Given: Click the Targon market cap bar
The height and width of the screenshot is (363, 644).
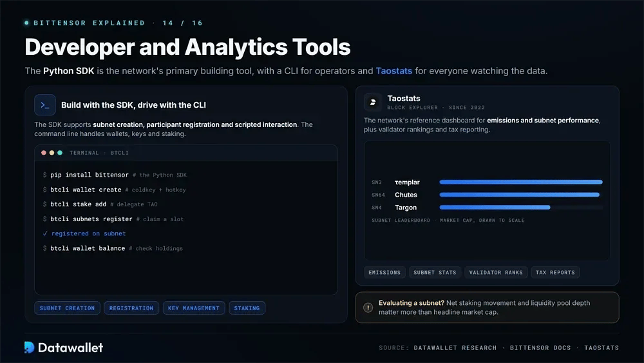Looking at the screenshot, I should [495, 207].
